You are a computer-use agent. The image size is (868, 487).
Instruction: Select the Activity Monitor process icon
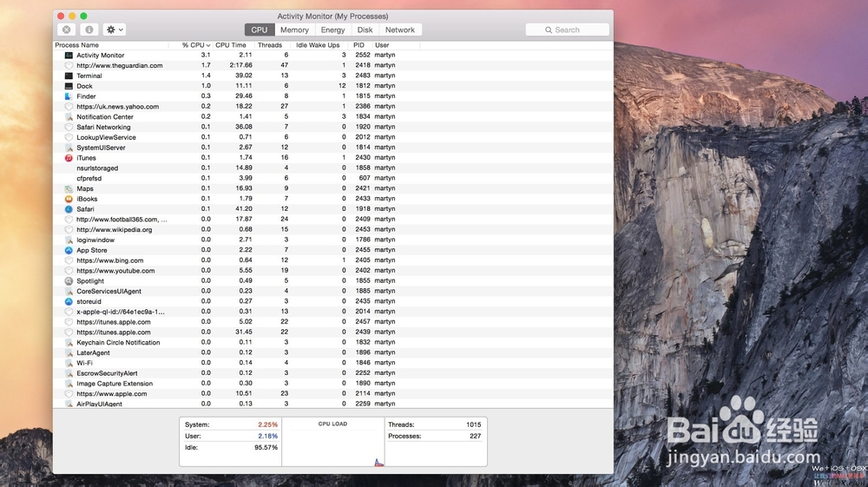(69, 56)
